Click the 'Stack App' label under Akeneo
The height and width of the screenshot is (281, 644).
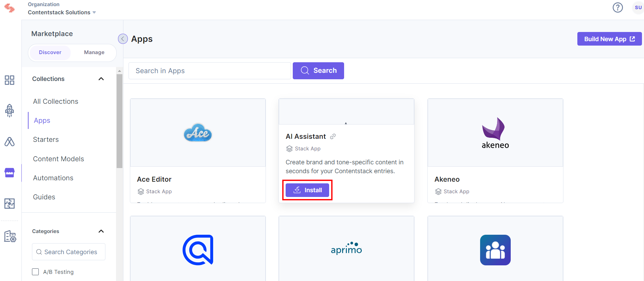[456, 192]
